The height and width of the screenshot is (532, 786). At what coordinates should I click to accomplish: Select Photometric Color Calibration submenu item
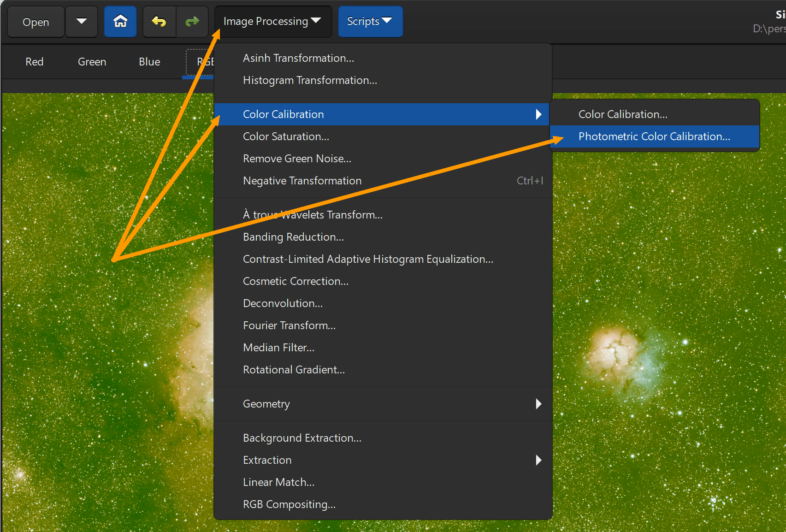654,136
